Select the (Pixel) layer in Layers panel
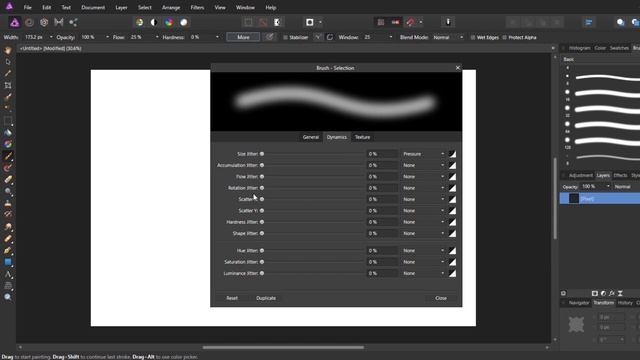 (600, 199)
